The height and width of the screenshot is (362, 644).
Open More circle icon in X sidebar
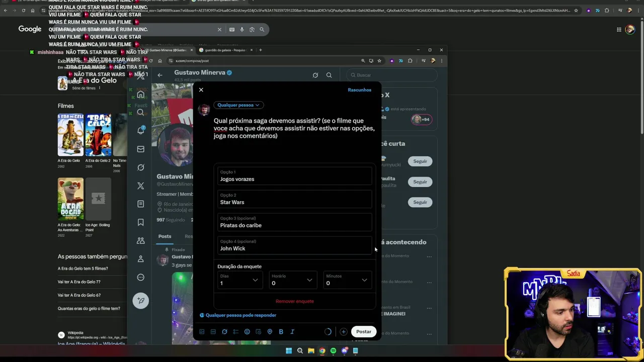pos(141,277)
